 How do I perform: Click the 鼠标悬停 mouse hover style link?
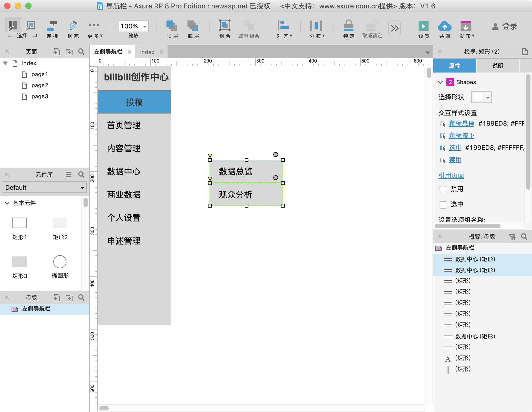coord(461,123)
